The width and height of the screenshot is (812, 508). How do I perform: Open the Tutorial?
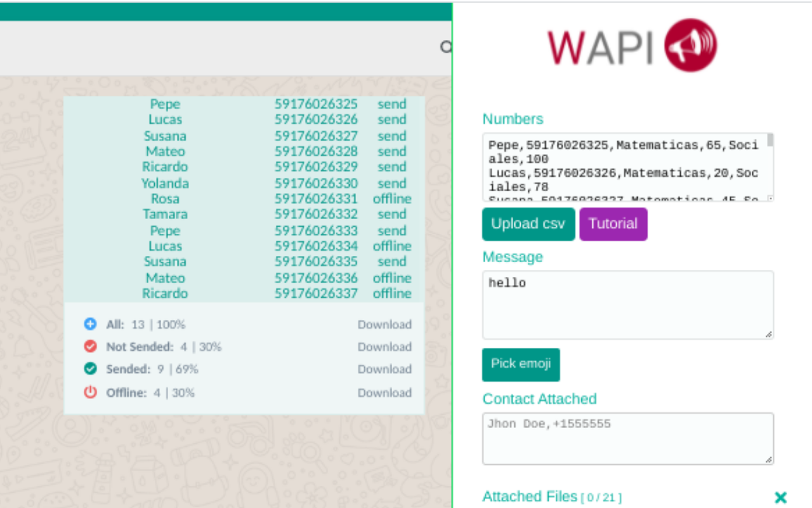[x=613, y=224]
